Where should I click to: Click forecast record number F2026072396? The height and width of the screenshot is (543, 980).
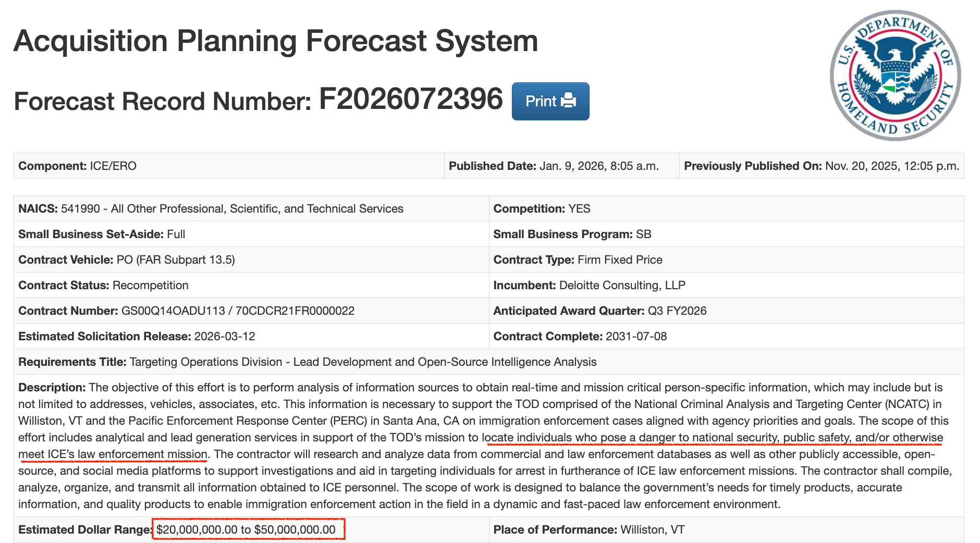[x=410, y=99]
